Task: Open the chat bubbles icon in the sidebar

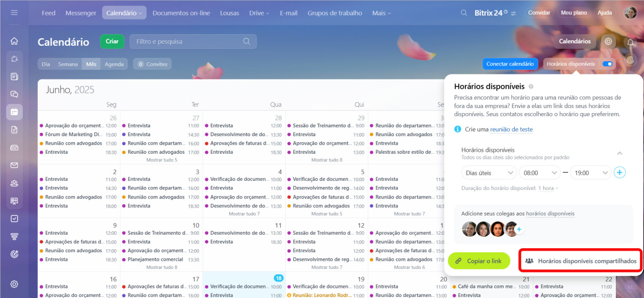Action: [x=14, y=94]
